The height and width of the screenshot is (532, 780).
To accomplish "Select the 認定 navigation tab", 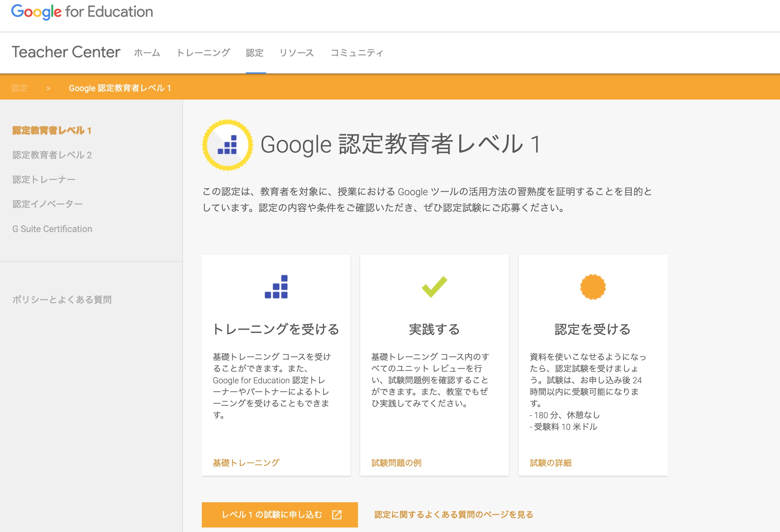I will tap(255, 53).
